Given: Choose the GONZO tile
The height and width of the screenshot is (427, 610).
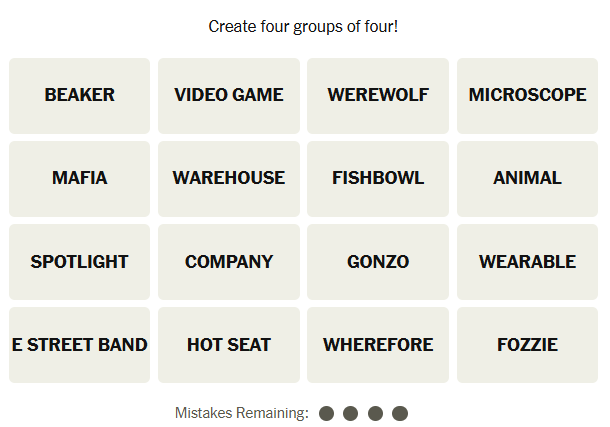Looking at the screenshot, I should 378,262.
